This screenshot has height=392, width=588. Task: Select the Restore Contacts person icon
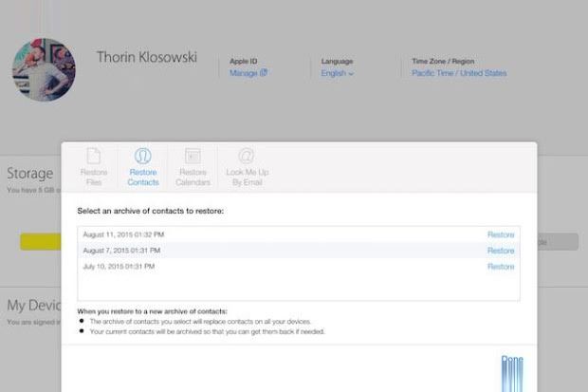(143, 156)
